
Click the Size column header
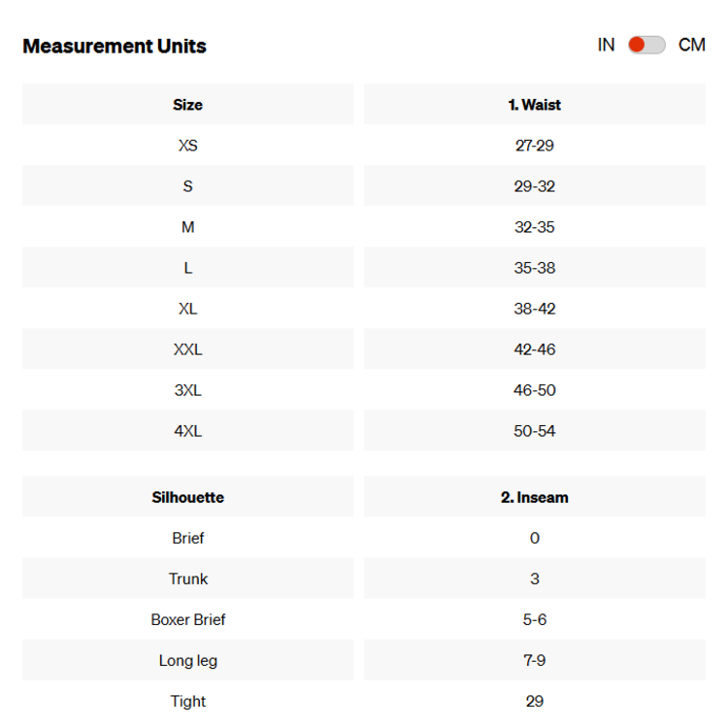(x=187, y=105)
